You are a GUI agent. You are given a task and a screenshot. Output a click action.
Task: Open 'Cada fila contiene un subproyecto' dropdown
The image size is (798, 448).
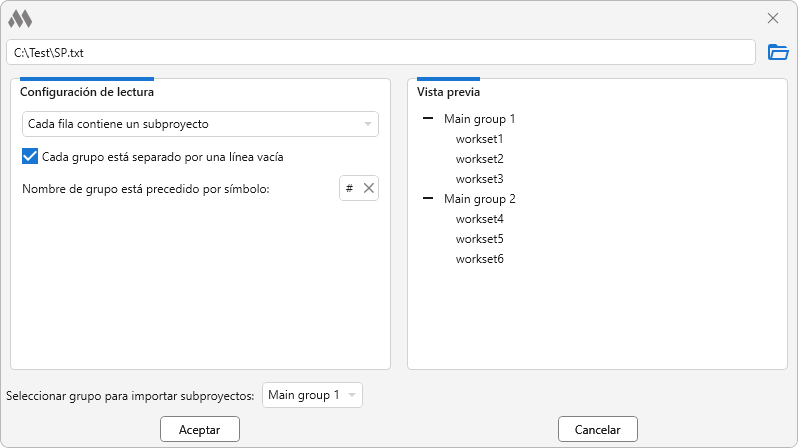point(200,124)
